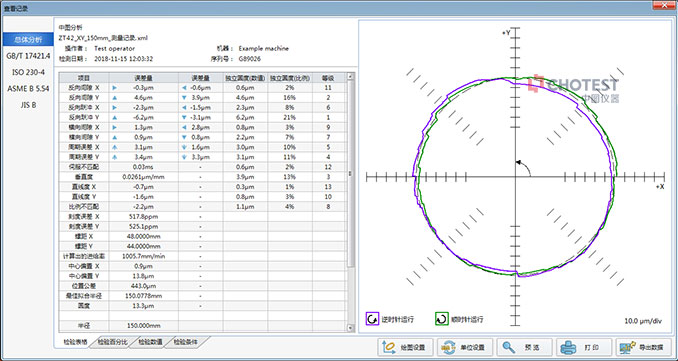
Task: Click the unit settings conversion icon
Action: [449, 347]
